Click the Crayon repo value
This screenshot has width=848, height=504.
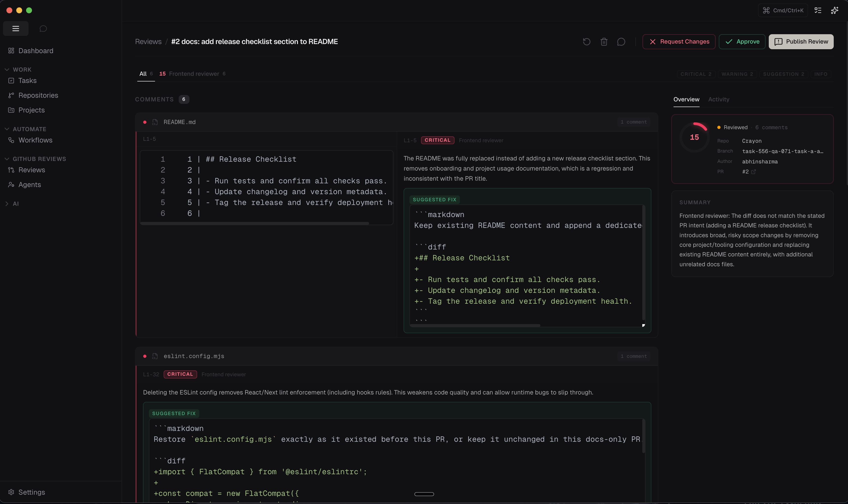tap(752, 141)
